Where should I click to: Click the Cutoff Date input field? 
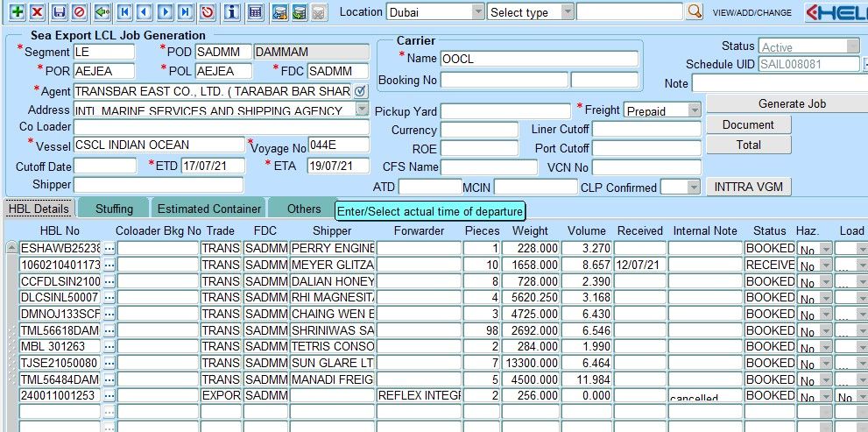105,166
